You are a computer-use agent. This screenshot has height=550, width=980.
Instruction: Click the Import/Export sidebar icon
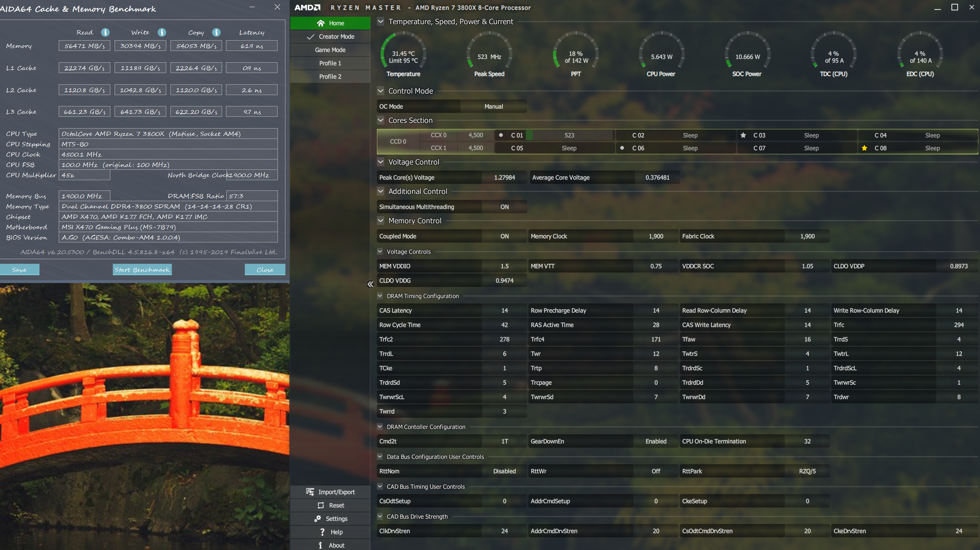pos(310,492)
